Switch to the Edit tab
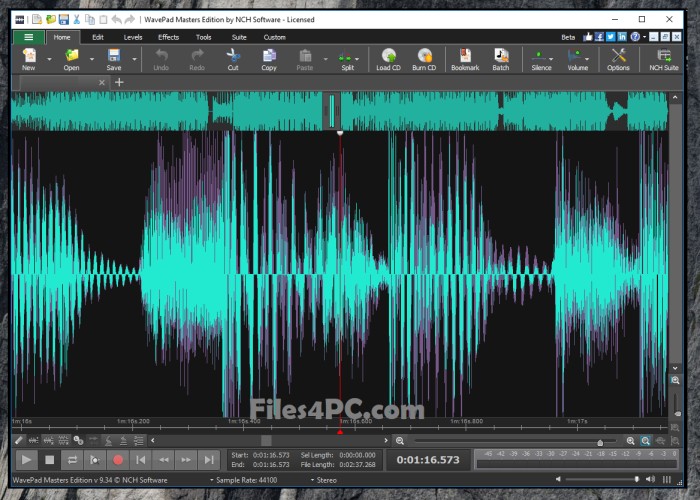Image resolution: width=700 pixels, height=500 pixels. tap(98, 37)
